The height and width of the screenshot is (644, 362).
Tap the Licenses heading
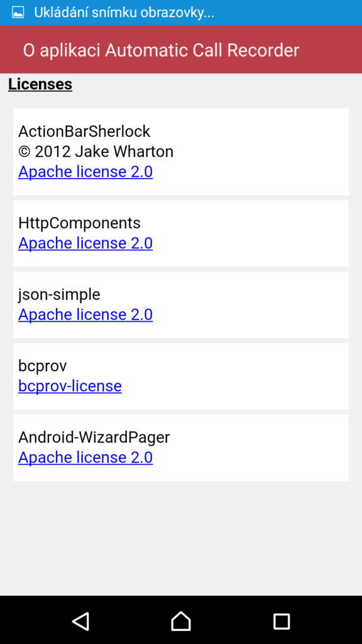[x=40, y=84]
